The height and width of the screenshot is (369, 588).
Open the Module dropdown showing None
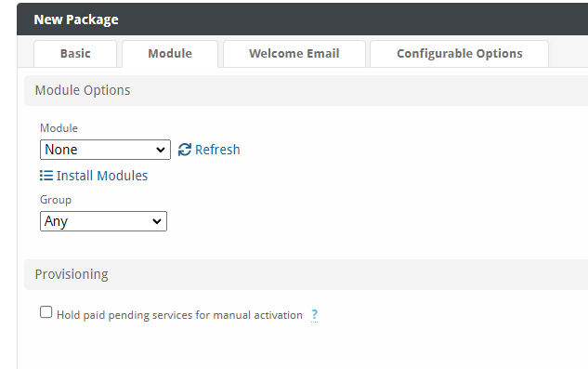pyautogui.click(x=105, y=150)
